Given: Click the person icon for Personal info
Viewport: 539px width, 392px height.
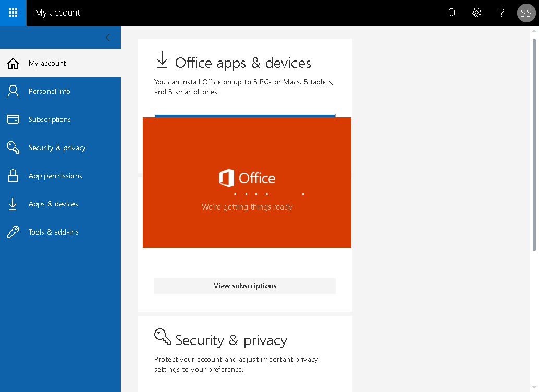Looking at the screenshot, I should click(13, 91).
